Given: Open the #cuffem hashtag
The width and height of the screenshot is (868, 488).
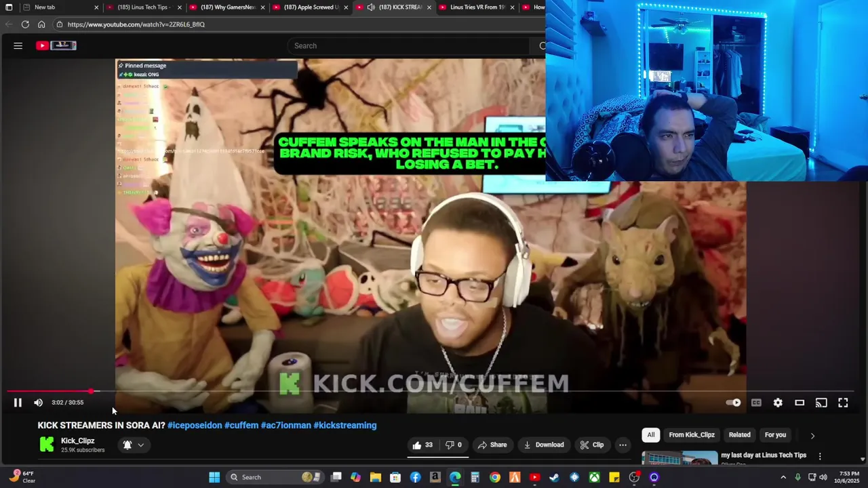Looking at the screenshot, I should click(241, 425).
